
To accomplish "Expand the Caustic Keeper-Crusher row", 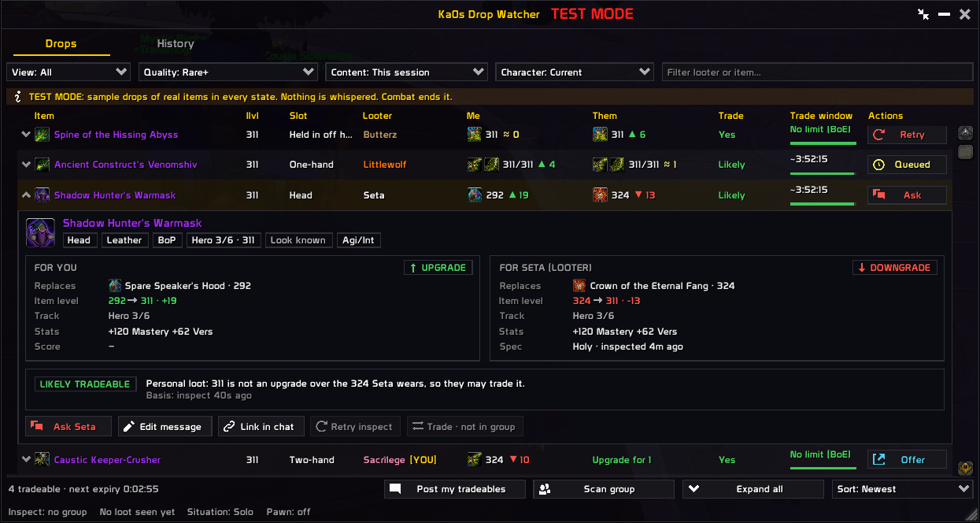I will pyautogui.click(x=26, y=459).
